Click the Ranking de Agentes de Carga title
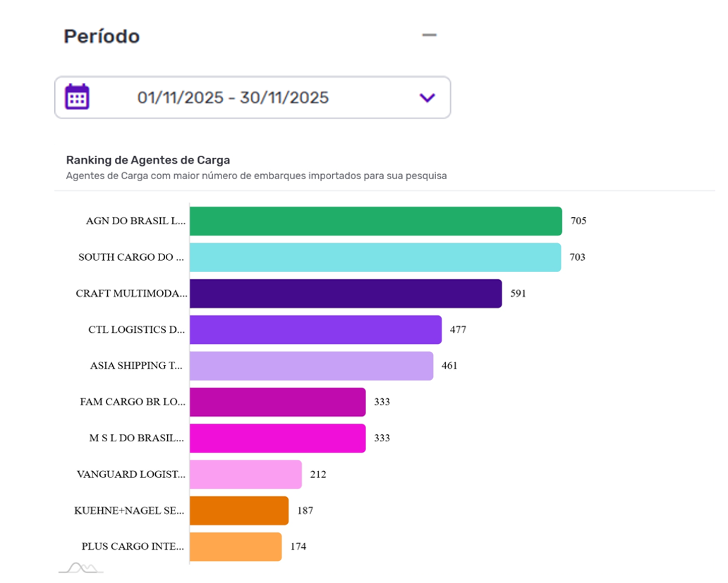Image resolution: width=728 pixels, height=583 pixels. point(148,160)
